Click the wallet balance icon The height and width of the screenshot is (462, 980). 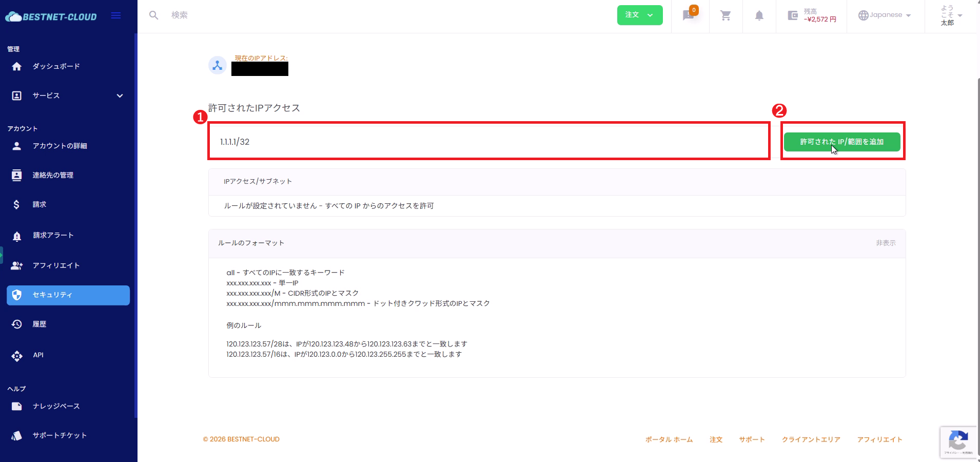793,15
